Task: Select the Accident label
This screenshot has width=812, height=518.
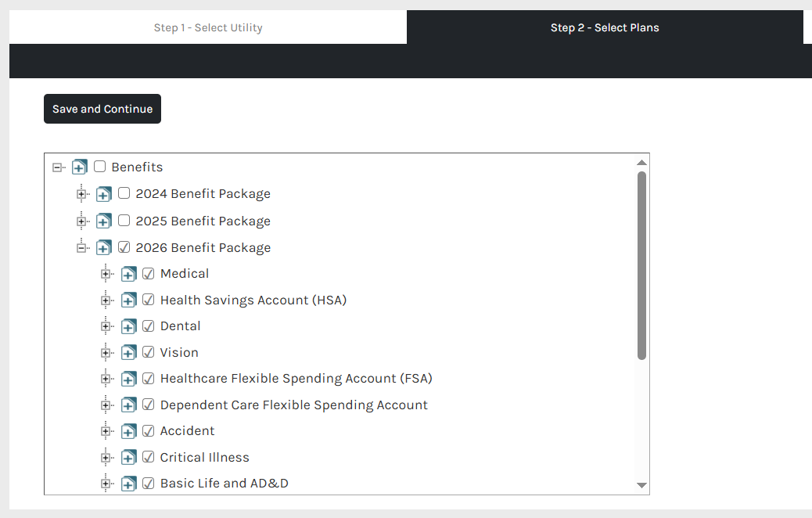Action: pos(187,431)
